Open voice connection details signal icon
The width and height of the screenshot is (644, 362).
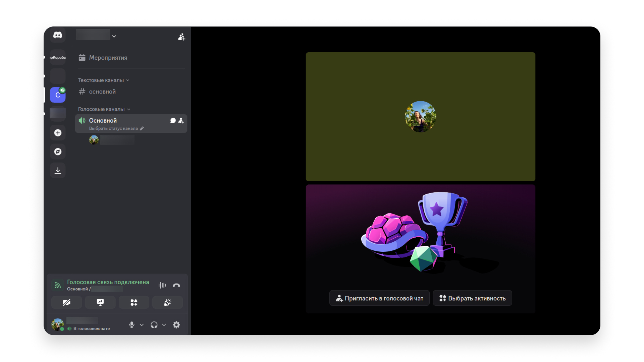[x=58, y=285]
